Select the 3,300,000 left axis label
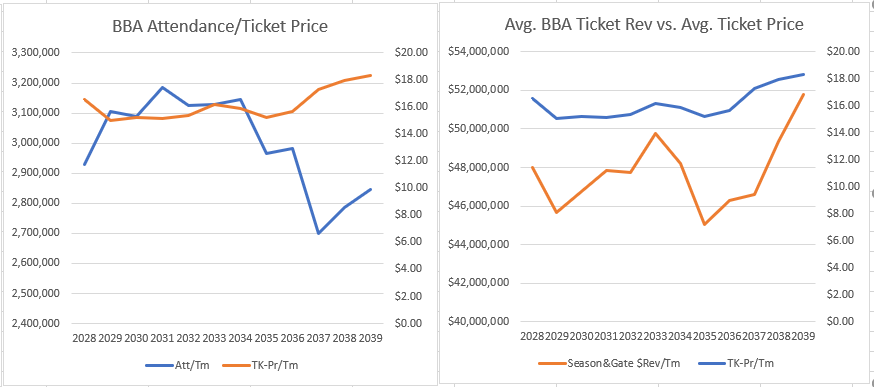Screen dimensions: 874x387 [35, 53]
